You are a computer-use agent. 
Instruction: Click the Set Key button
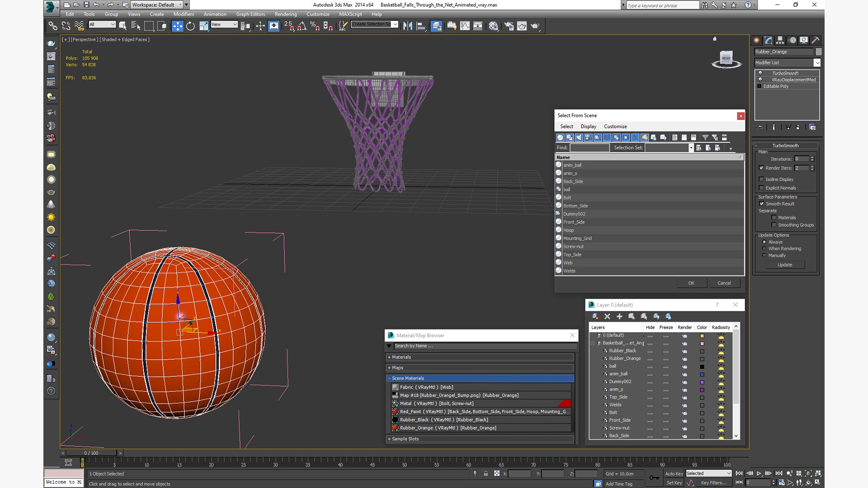pyautogui.click(x=674, y=483)
